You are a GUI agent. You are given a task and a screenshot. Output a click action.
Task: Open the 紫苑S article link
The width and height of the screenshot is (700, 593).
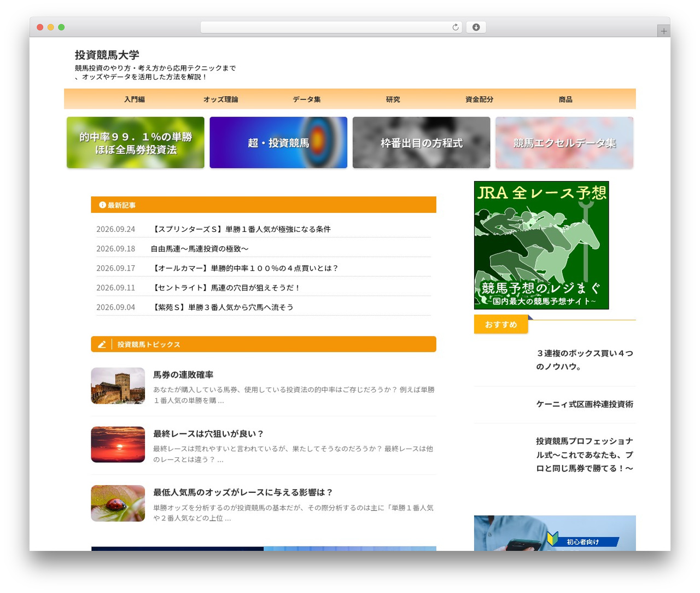coord(222,307)
